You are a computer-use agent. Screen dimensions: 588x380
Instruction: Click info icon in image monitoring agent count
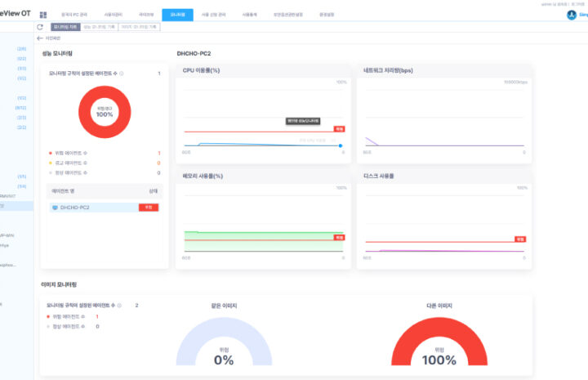119,306
